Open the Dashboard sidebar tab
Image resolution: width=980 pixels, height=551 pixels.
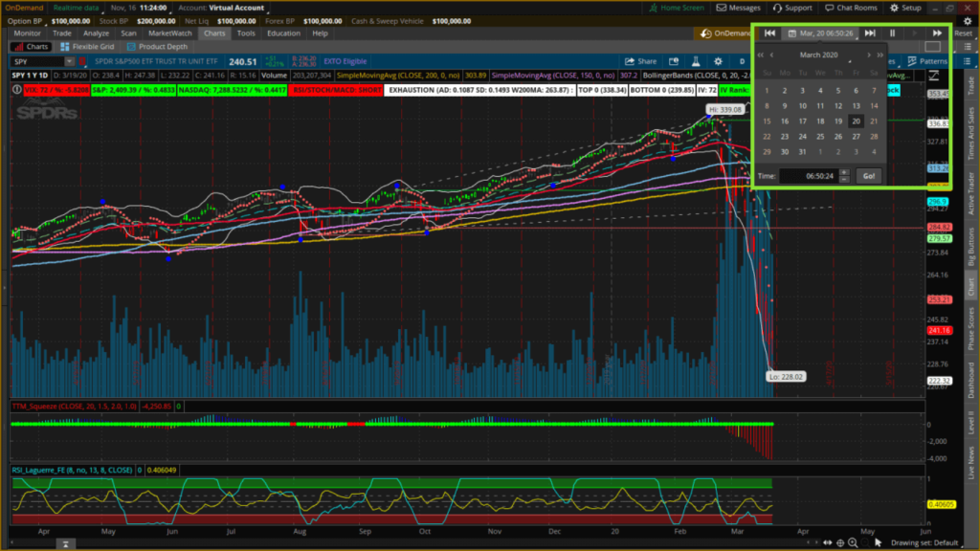(x=971, y=381)
